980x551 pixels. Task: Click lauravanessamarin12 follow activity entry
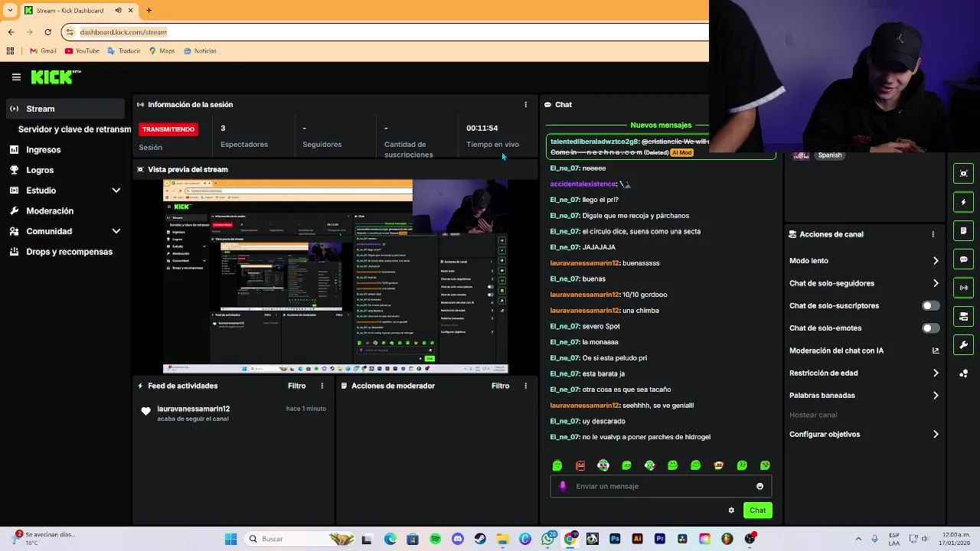tap(234, 413)
